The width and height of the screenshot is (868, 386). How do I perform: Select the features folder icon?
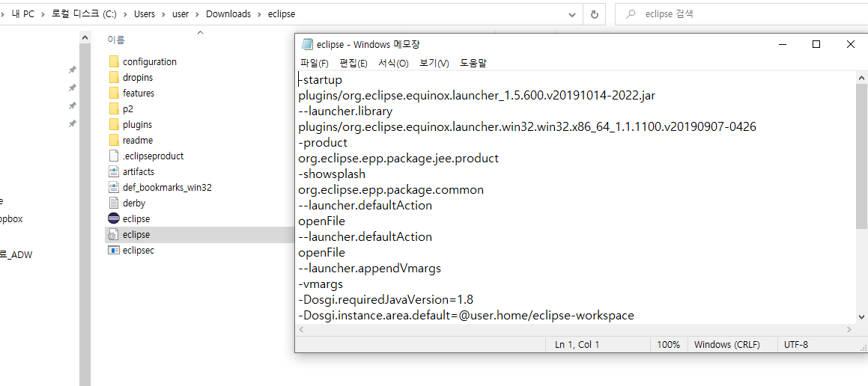114,93
